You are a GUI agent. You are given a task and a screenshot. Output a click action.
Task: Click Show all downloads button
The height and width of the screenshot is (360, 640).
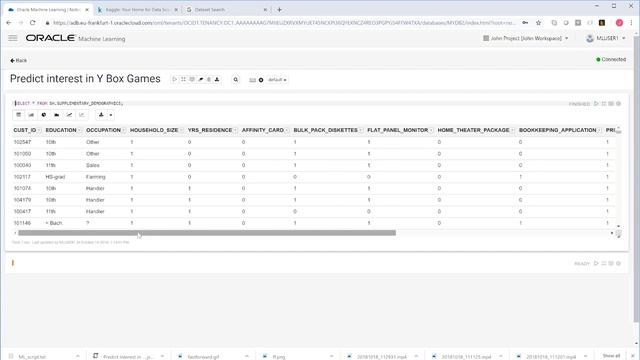pyautogui.click(x=611, y=356)
